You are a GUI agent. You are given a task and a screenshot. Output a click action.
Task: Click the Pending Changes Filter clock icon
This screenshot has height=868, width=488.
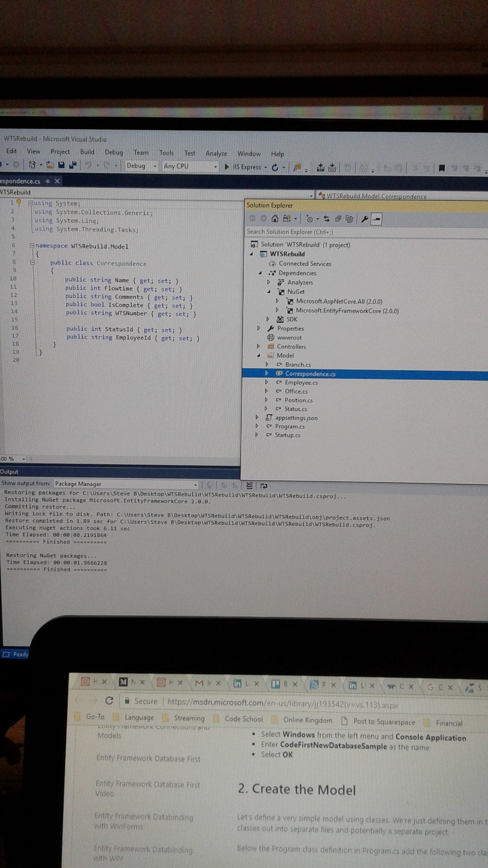[309, 219]
